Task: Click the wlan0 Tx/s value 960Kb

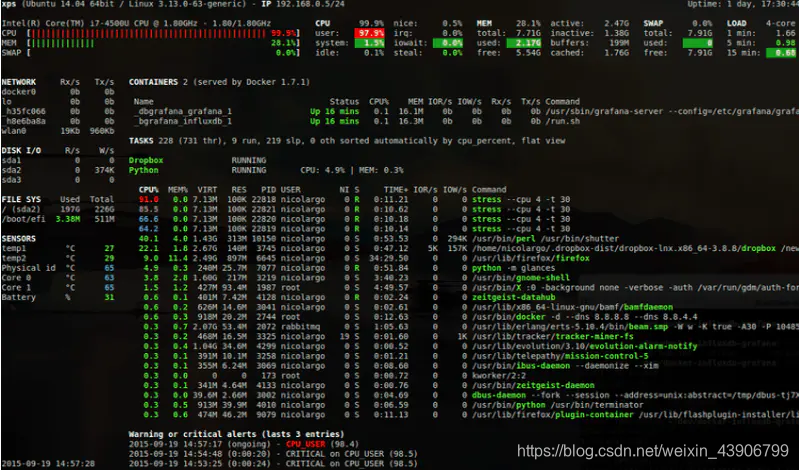Action: (x=102, y=131)
